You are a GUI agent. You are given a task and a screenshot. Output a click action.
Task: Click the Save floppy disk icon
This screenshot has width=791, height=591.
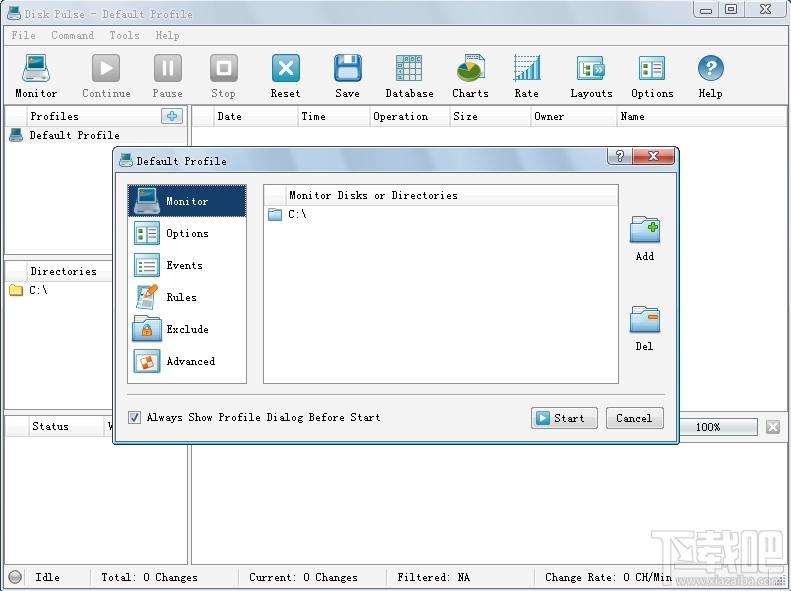347,69
